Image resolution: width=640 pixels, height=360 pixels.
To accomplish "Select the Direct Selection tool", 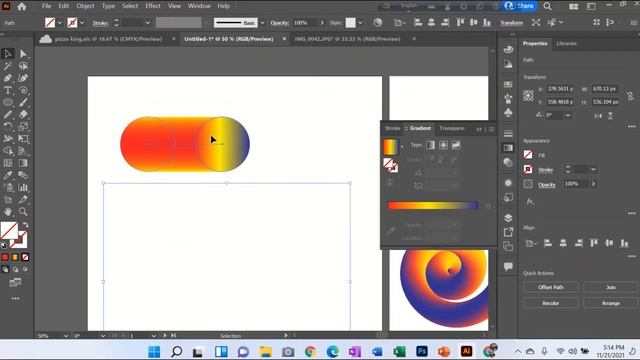I will click(23, 53).
